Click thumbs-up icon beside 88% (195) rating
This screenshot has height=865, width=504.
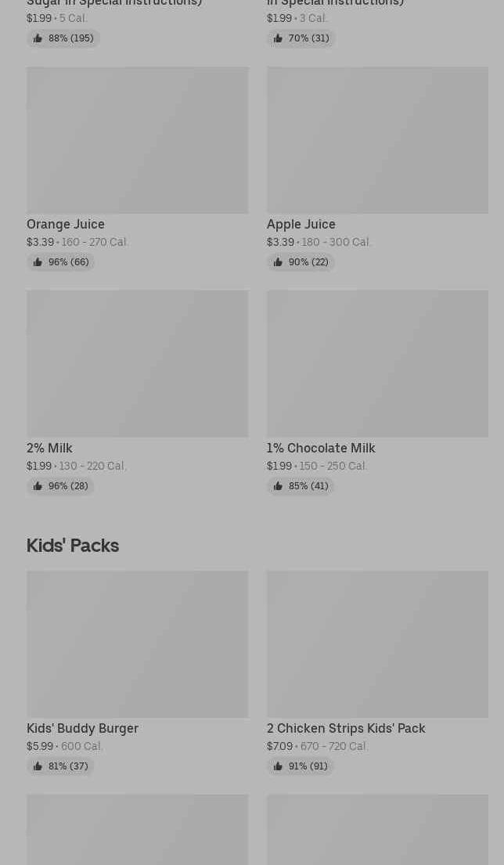click(x=38, y=38)
